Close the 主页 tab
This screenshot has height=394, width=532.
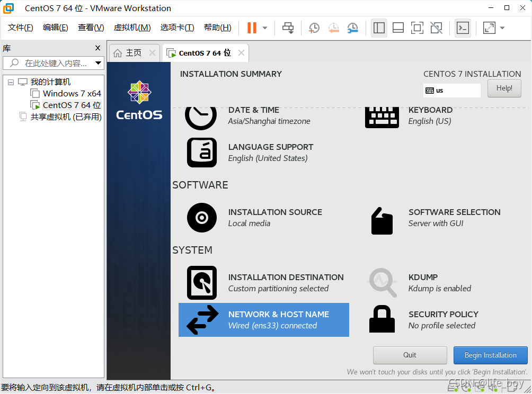click(152, 53)
